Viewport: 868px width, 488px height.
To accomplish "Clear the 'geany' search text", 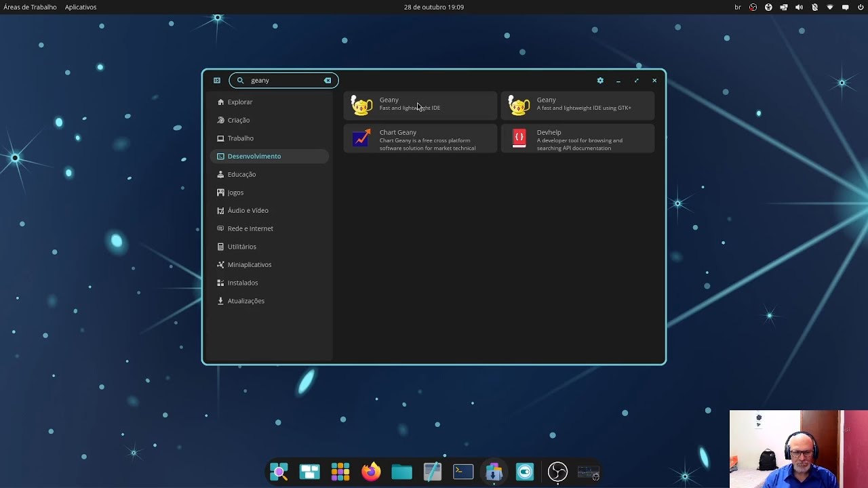I will (x=328, y=80).
